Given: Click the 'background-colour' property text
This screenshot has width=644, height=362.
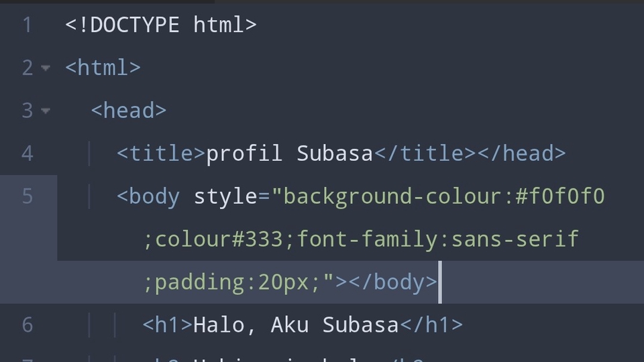Looking at the screenshot, I should click(x=392, y=196).
